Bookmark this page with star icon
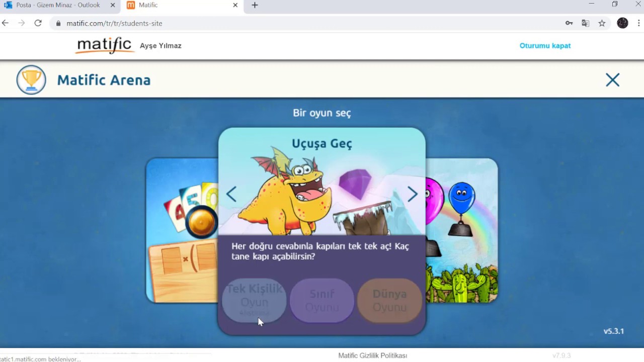Screen dimensions: 644x362 click(602, 23)
